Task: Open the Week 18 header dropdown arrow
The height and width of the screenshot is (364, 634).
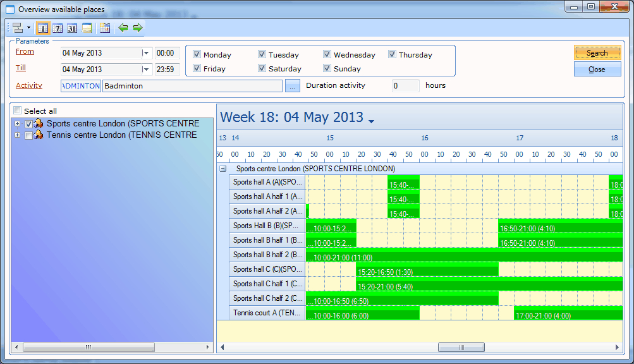Action: [371, 121]
